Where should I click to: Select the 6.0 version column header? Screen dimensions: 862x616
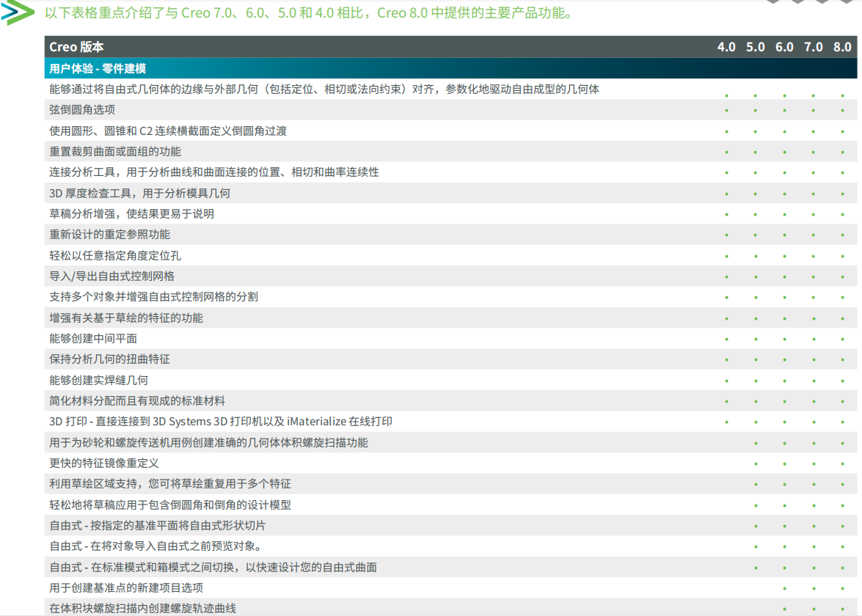click(784, 47)
